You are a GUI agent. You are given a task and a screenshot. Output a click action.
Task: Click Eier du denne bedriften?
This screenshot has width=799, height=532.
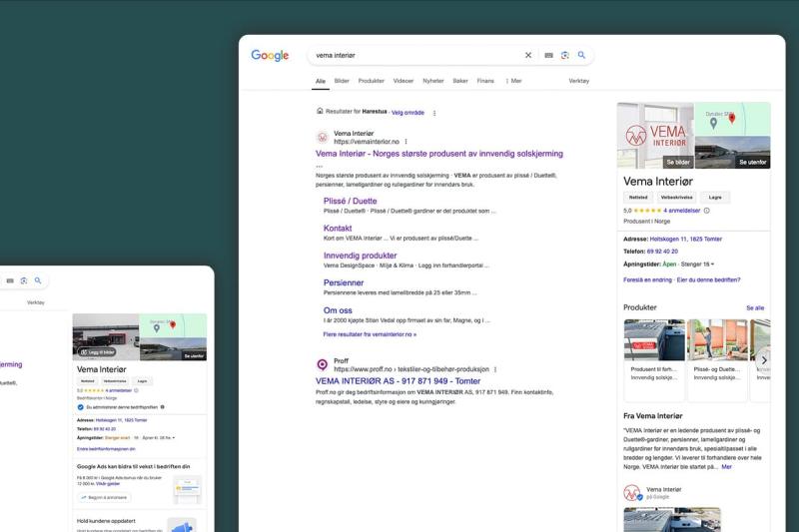coord(709,280)
